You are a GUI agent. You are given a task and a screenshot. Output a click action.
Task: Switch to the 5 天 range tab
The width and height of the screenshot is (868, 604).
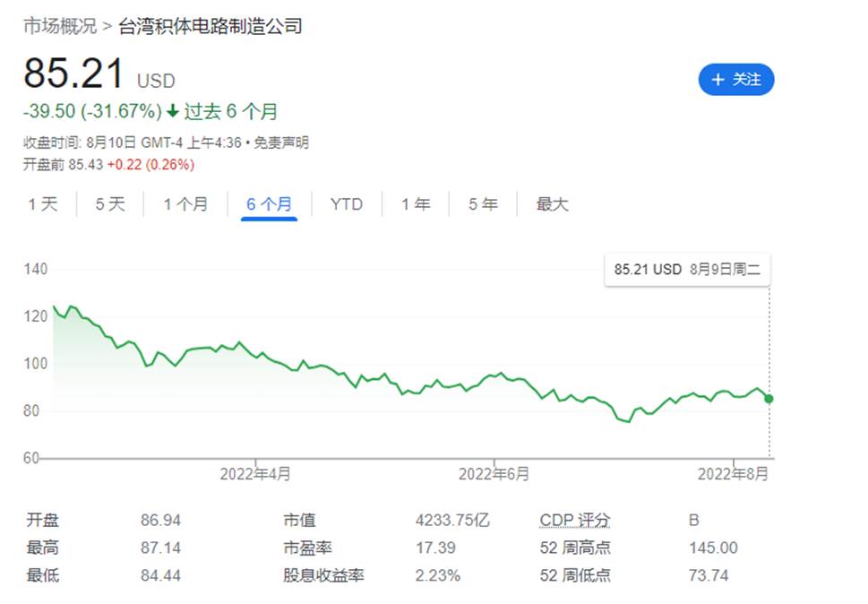[x=110, y=204]
